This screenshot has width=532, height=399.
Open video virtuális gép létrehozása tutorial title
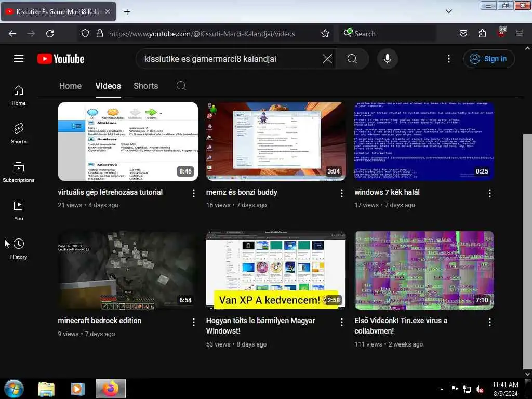pyautogui.click(x=110, y=192)
